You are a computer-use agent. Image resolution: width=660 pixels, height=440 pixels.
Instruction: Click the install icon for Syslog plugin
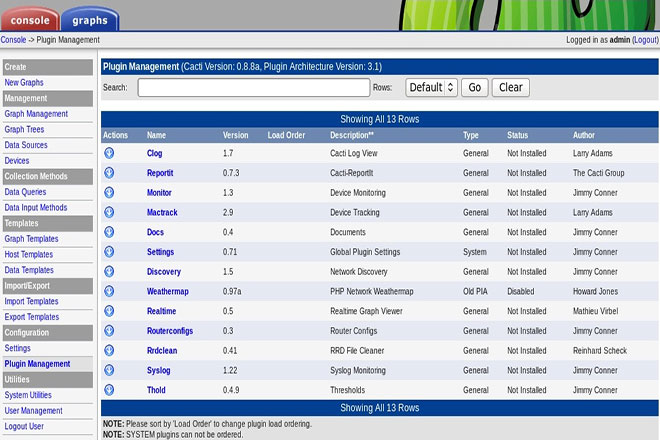point(109,370)
